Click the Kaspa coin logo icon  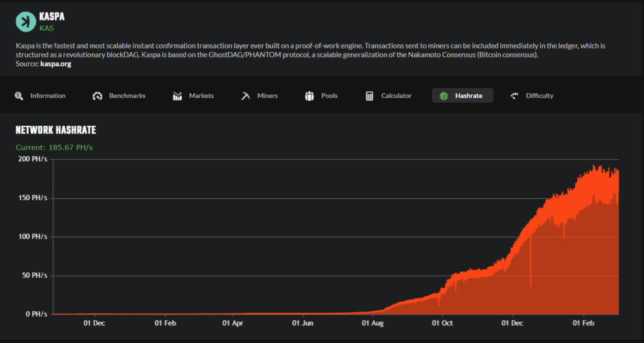[26, 22]
